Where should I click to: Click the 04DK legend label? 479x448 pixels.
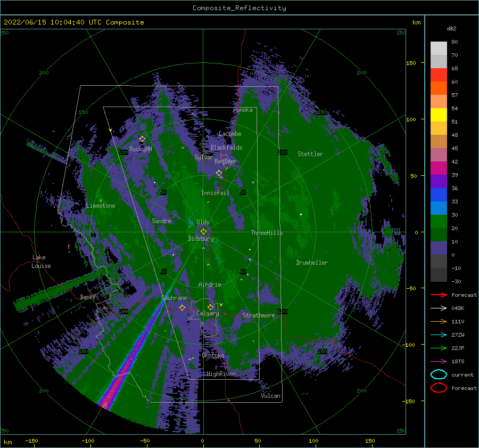(458, 308)
